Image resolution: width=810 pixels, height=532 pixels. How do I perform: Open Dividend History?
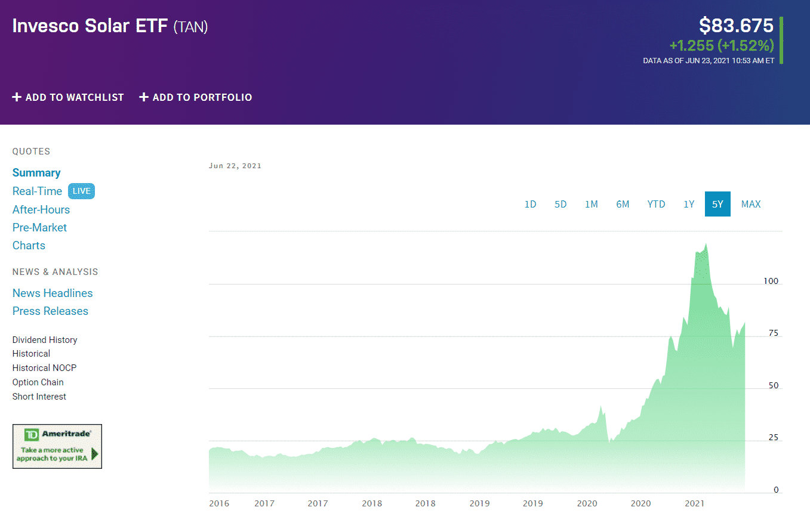(x=45, y=340)
